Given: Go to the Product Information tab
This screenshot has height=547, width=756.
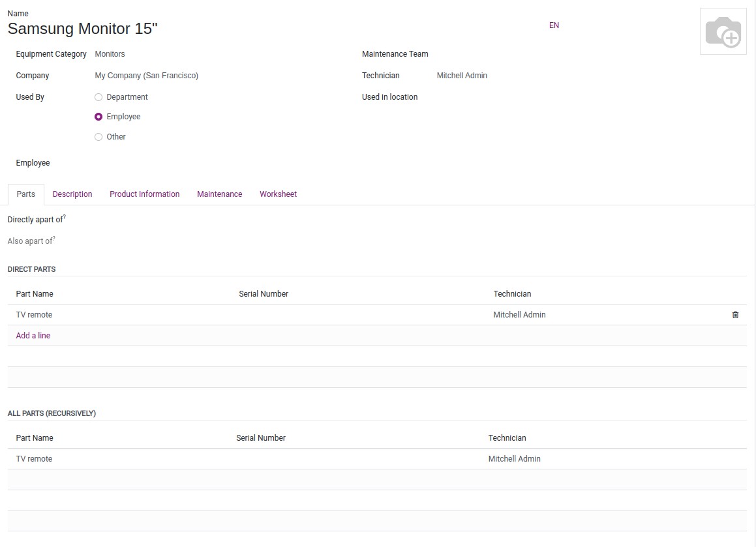Looking at the screenshot, I should (145, 194).
